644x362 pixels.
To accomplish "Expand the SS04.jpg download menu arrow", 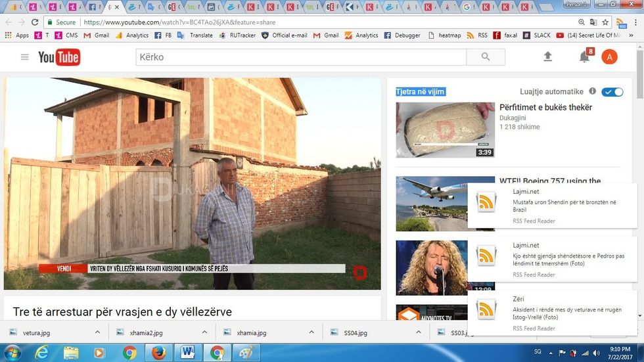I will point(418,332).
